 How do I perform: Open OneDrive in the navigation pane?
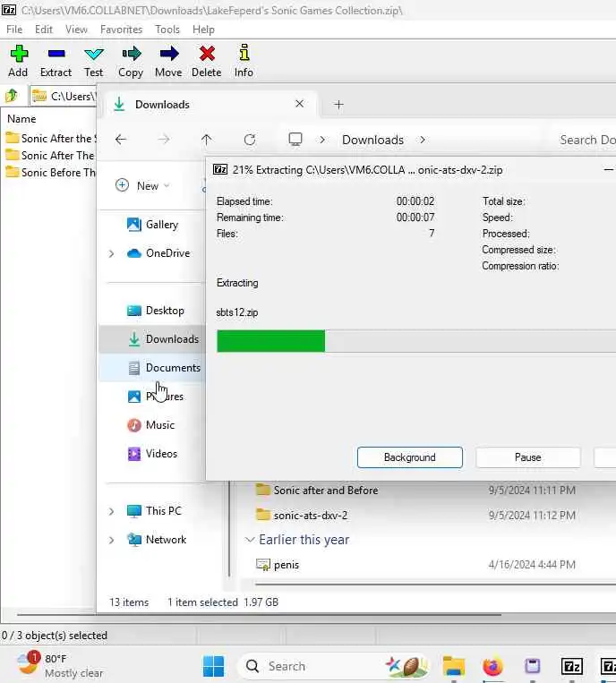pyautogui.click(x=158, y=253)
